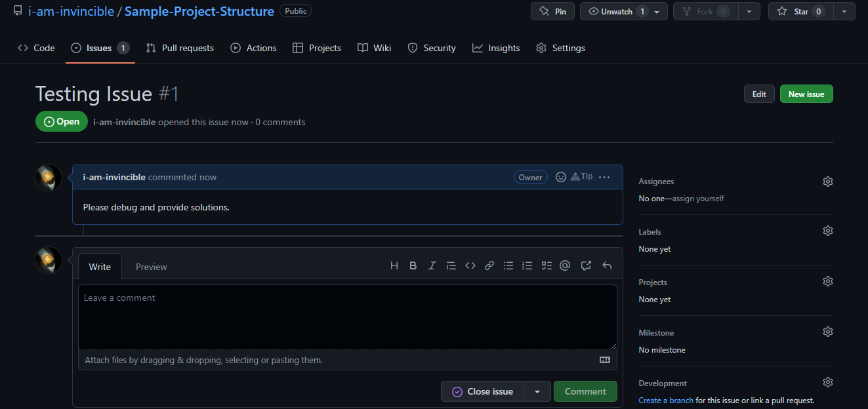Switch to the repository Projects tab
The image size is (868, 409).
(x=317, y=48)
